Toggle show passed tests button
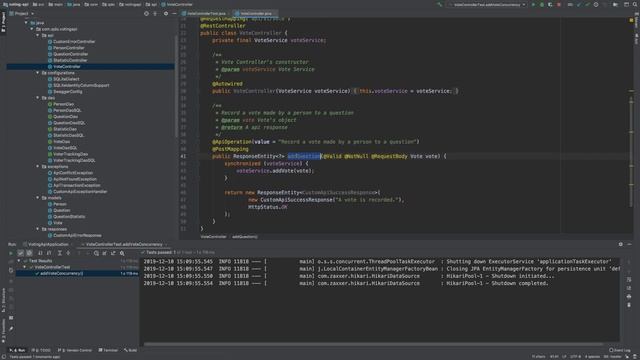Screen dimensions: 640x360 coord(20,253)
